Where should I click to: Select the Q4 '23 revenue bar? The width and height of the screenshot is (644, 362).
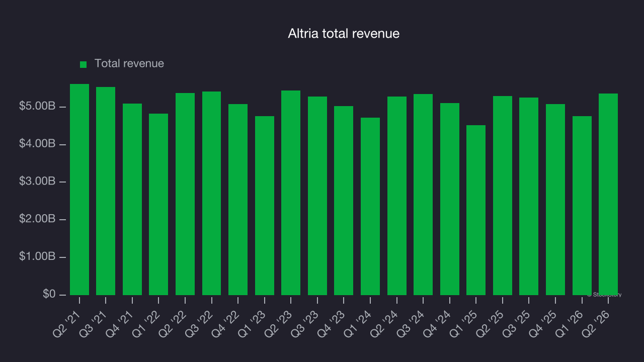pyautogui.click(x=344, y=201)
